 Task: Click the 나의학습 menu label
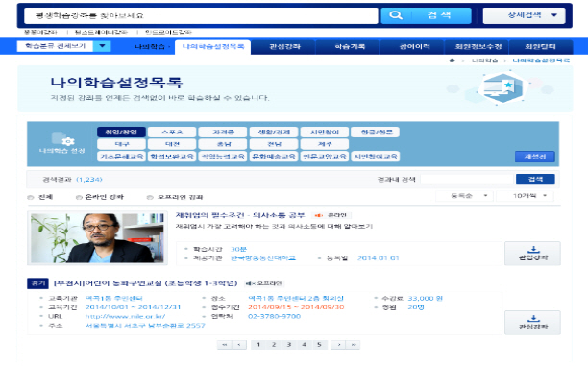coord(149,47)
